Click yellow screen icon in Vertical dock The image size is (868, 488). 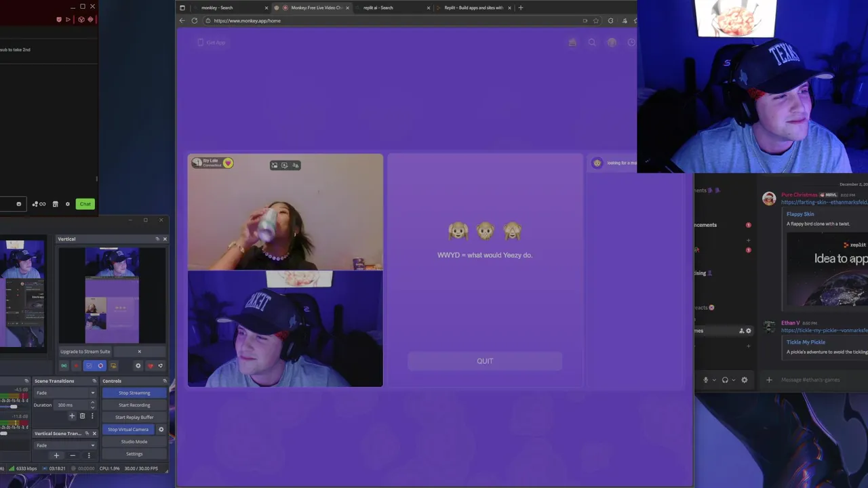point(113,366)
